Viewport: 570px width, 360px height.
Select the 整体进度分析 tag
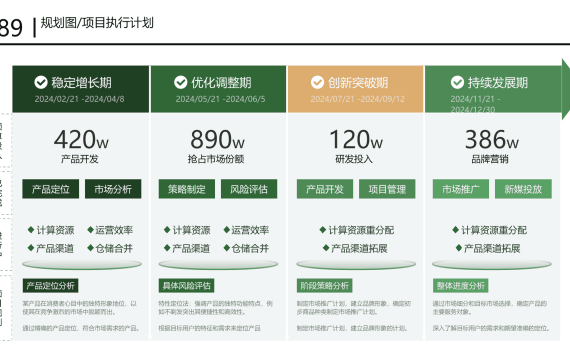click(x=460, y=285)
